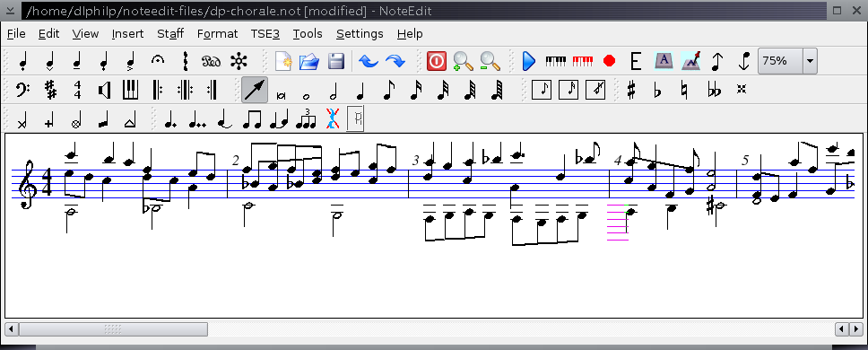Choose the 4/4 time signature icon
Screen dimensions: 868x350
77,90
